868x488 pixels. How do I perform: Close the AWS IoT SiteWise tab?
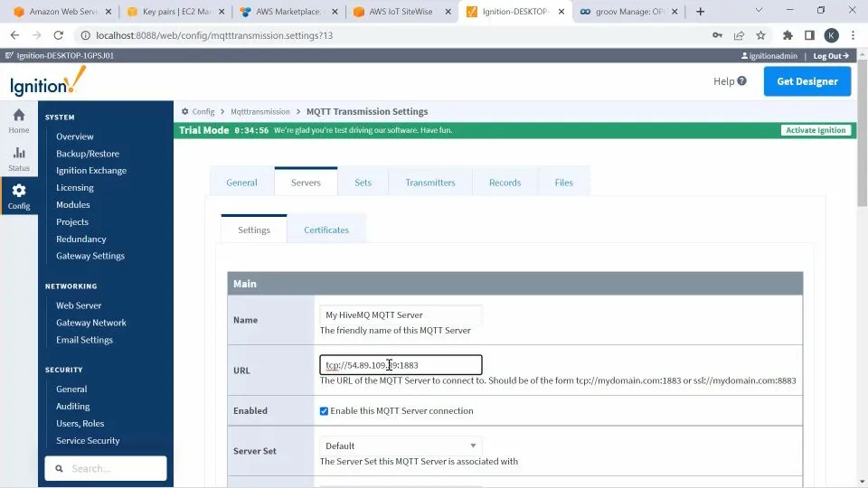pos(448,12)
